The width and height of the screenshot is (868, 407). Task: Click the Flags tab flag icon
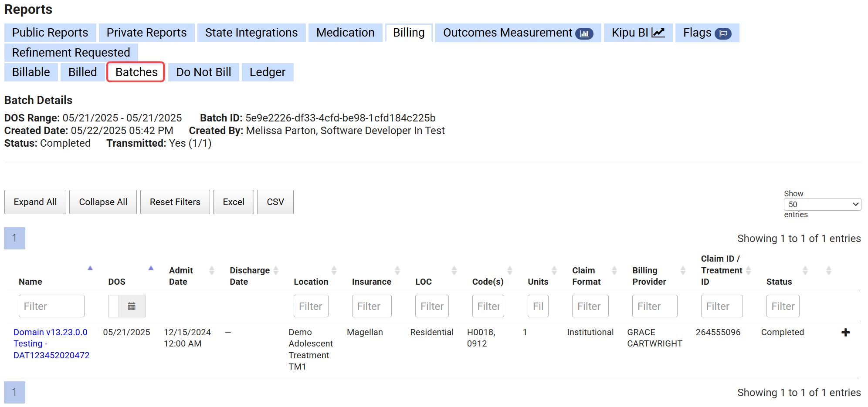point(723,34)
